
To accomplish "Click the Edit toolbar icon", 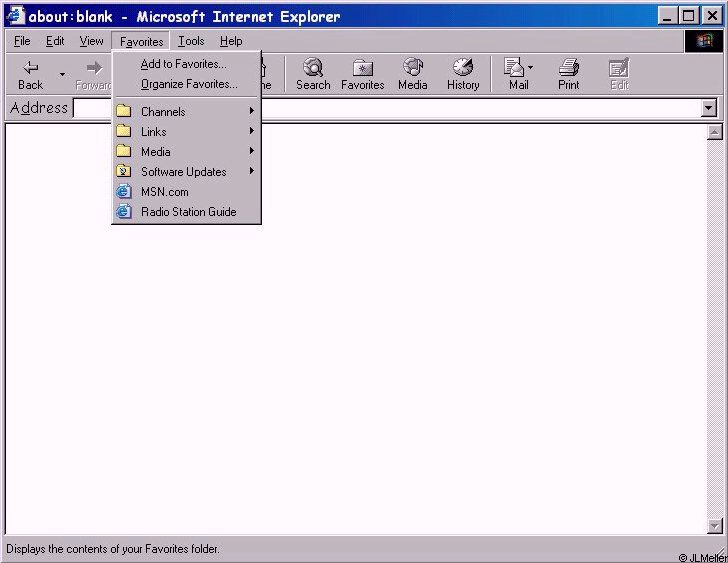I will [x=619, y=68].
